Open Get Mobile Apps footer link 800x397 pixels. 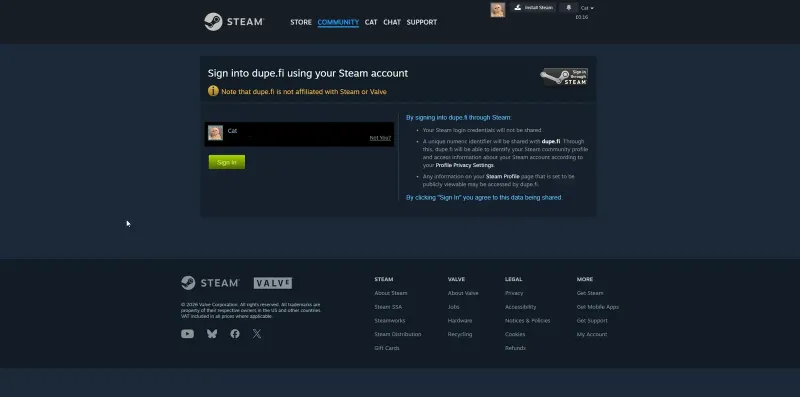tap(597, 307)
